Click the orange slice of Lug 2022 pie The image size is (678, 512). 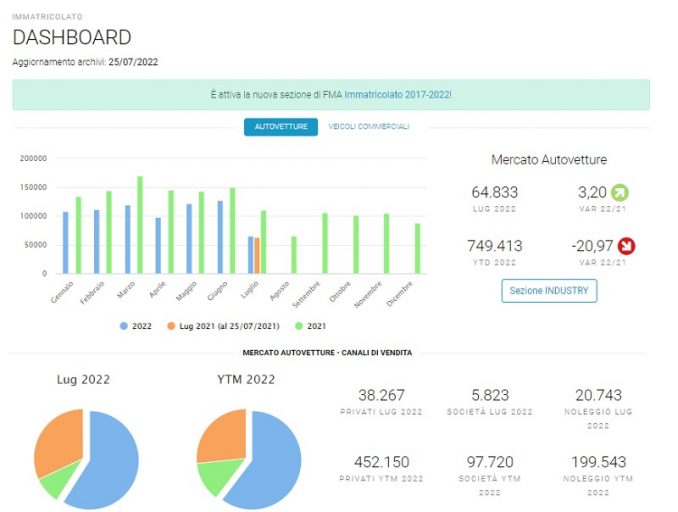58,443
